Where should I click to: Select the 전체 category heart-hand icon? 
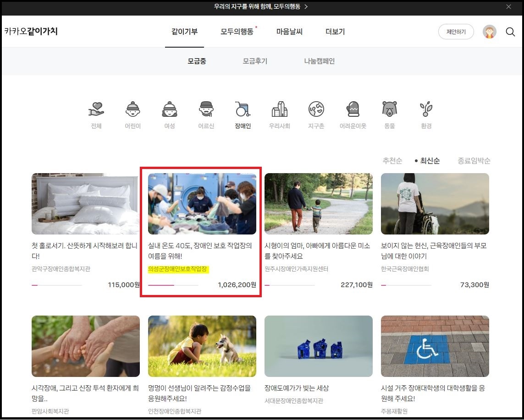tap(96, 109)
